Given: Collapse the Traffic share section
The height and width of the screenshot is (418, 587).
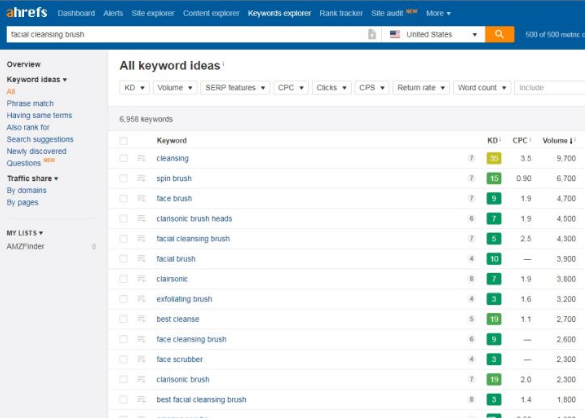Looking at the screenshot, I should point(32,178).
